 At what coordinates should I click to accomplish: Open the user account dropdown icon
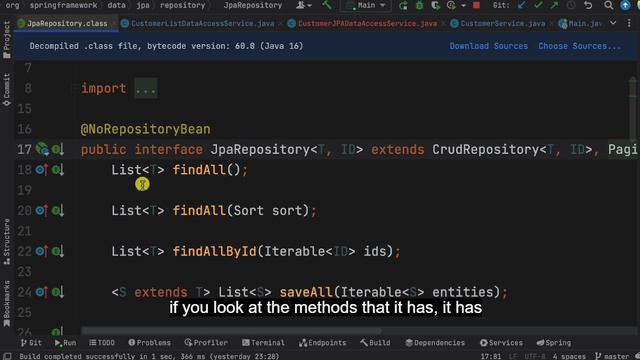pos(304,5)
